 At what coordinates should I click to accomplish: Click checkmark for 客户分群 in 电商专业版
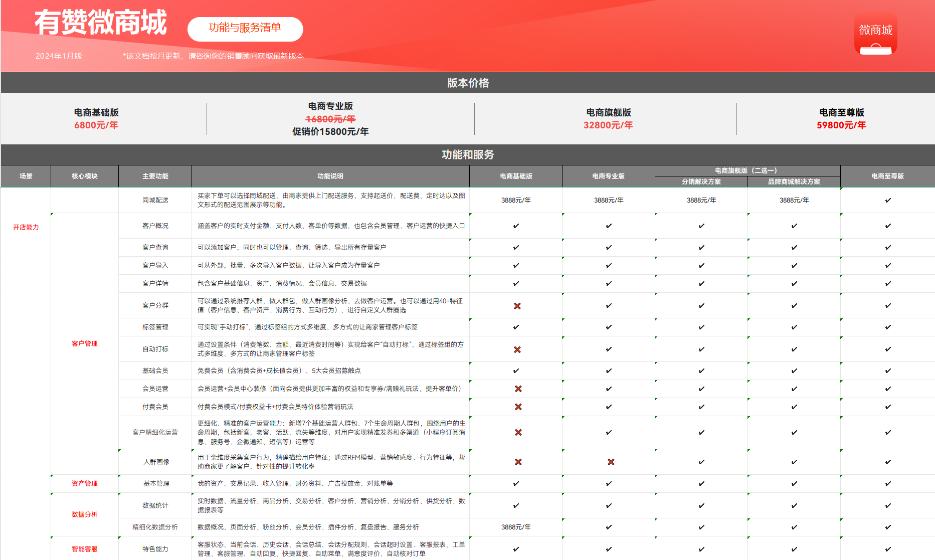tap(609, 305)
